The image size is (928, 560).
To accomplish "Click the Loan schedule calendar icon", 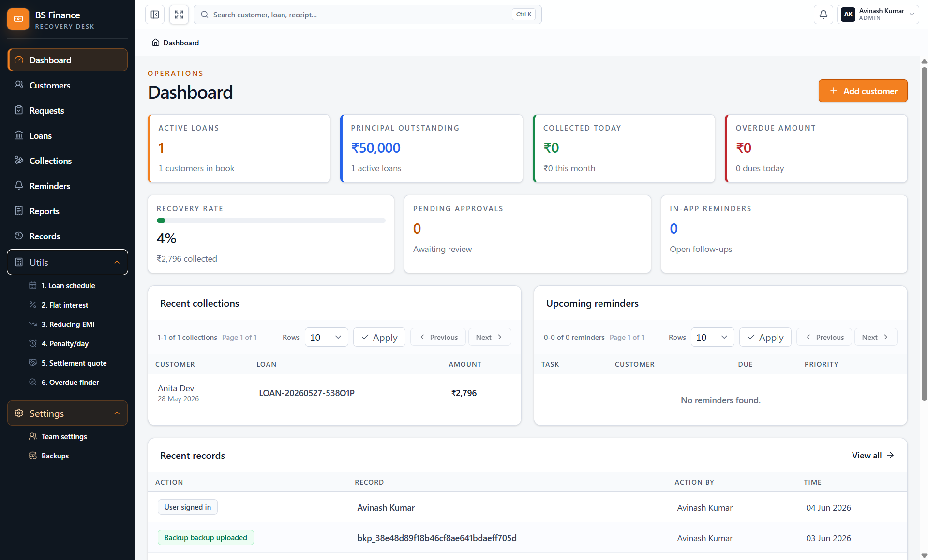I will tap(33, 285).
